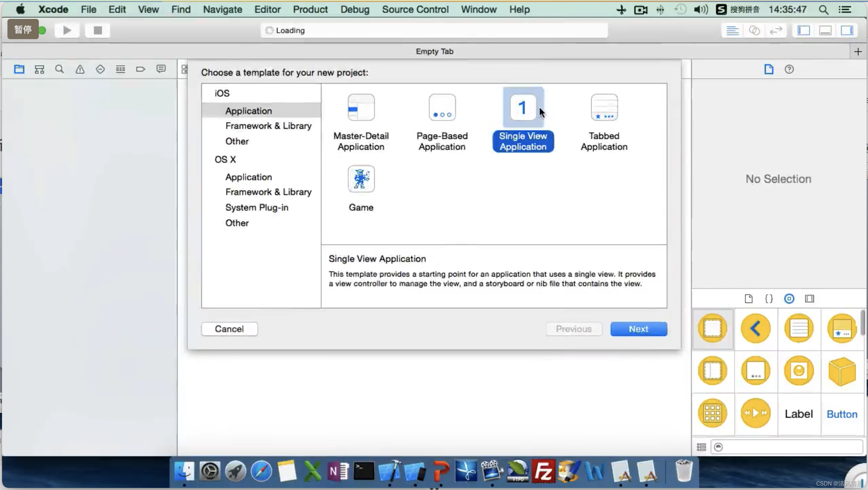Viewport: 868px width, 490px height.
Task: Open the Project navigator folder icon
Action: point(19,69)
